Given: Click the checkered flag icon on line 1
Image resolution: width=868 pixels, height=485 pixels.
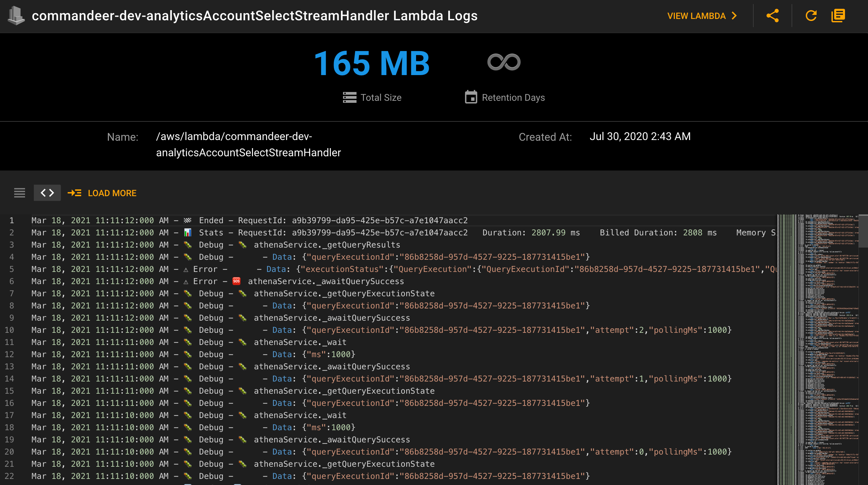Looking at the screenshot, I should [x=187, y=221].
